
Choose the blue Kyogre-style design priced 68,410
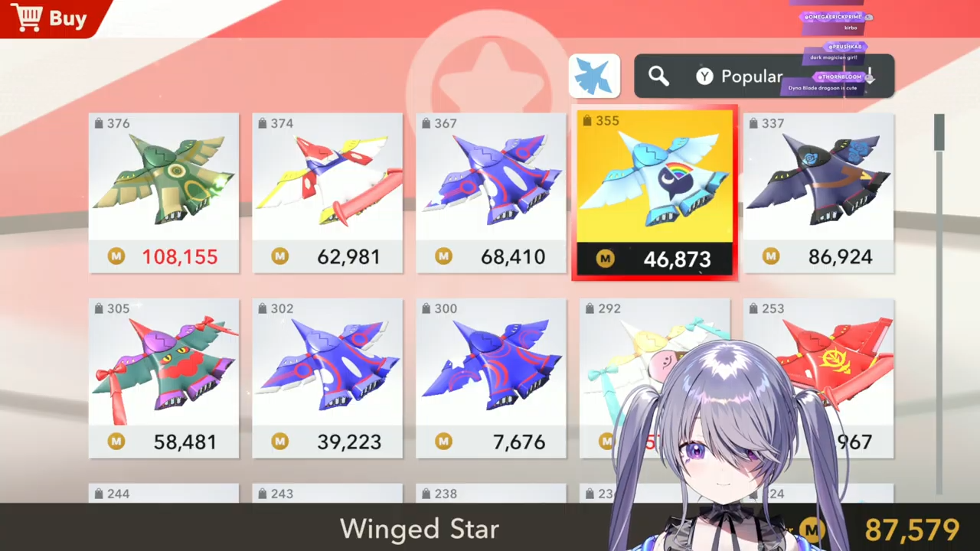pyautogui.click(x=491, y=193)
